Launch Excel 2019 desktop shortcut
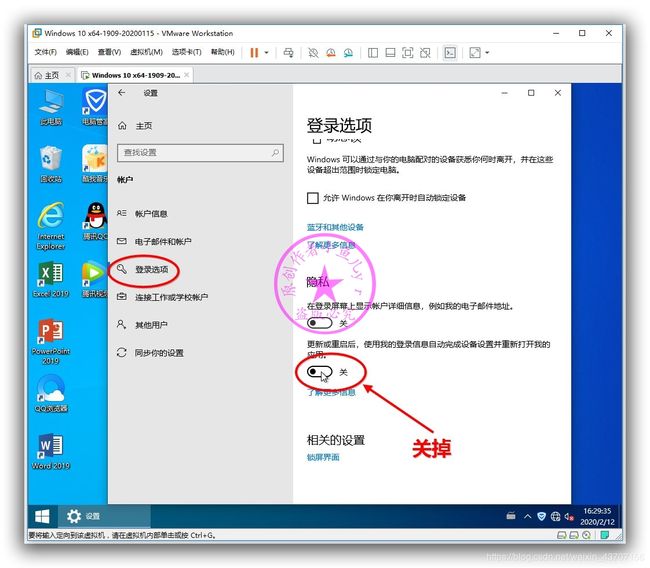650x568 pixels. pyautogui.click(x=51, y=280)
